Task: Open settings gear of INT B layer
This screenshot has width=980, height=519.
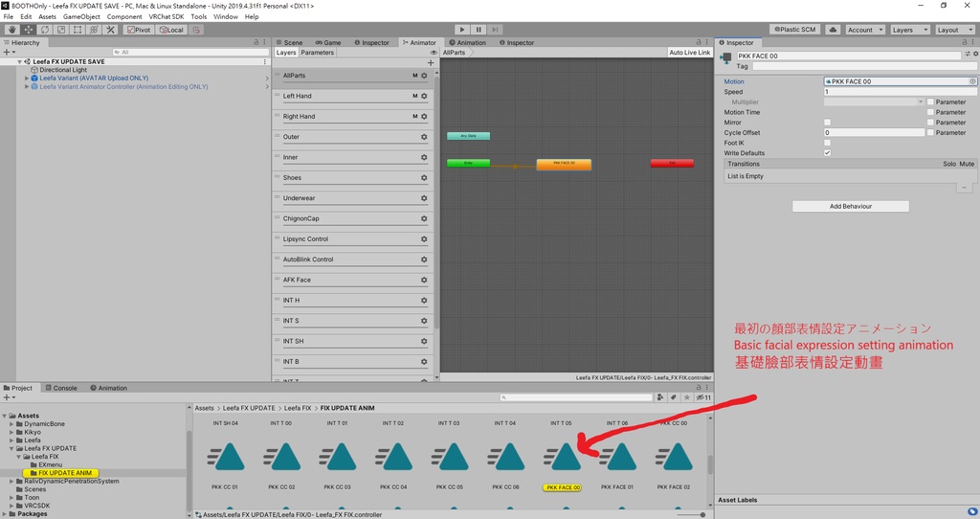Action: (424, 361)
